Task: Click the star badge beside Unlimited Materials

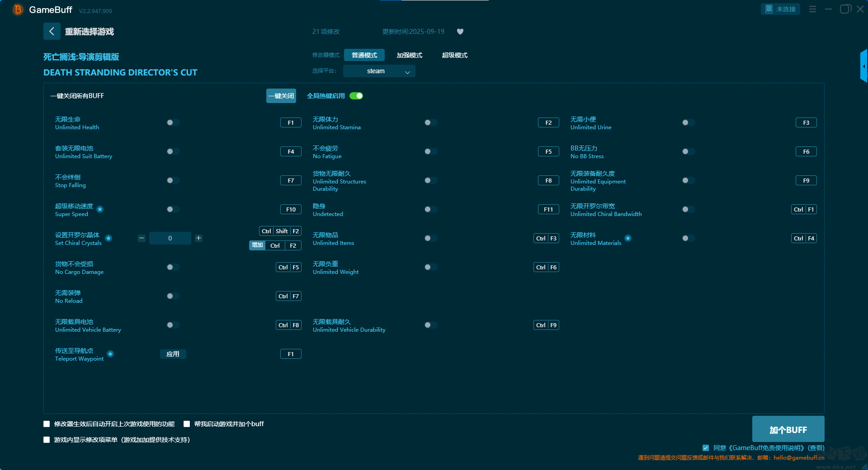Action: tap(628, 238)
